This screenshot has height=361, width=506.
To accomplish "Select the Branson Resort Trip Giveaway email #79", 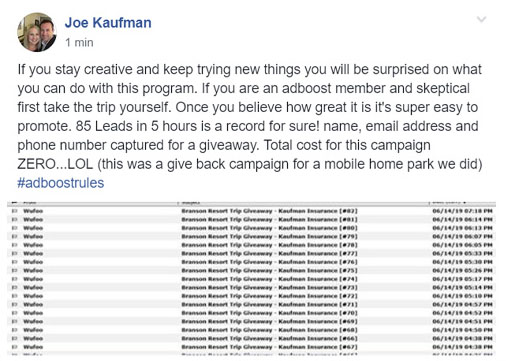I will [252, 237].
